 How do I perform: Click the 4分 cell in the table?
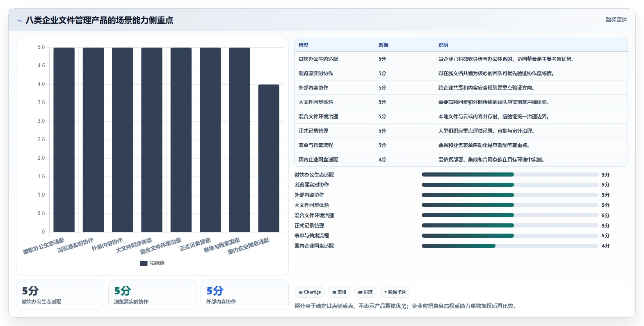[382, 160]
